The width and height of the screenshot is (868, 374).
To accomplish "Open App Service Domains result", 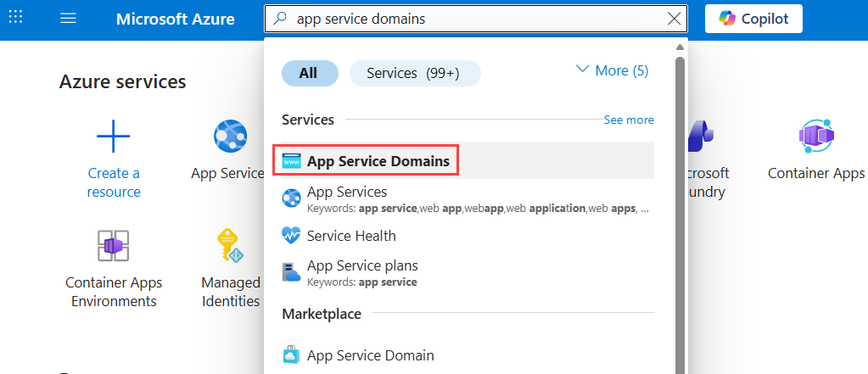I will click(468, 161).
